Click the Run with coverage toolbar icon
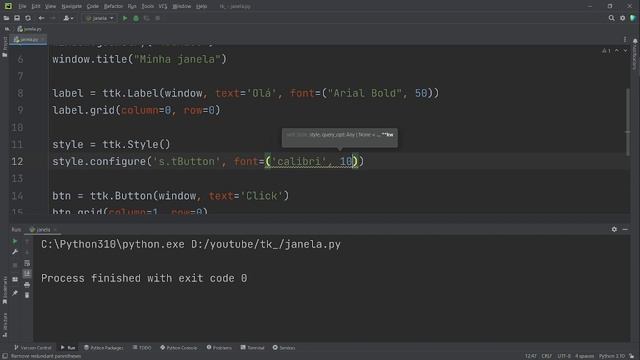Viewport: 640px width, 360px height. pyautogui.click(x=147, y=18)
